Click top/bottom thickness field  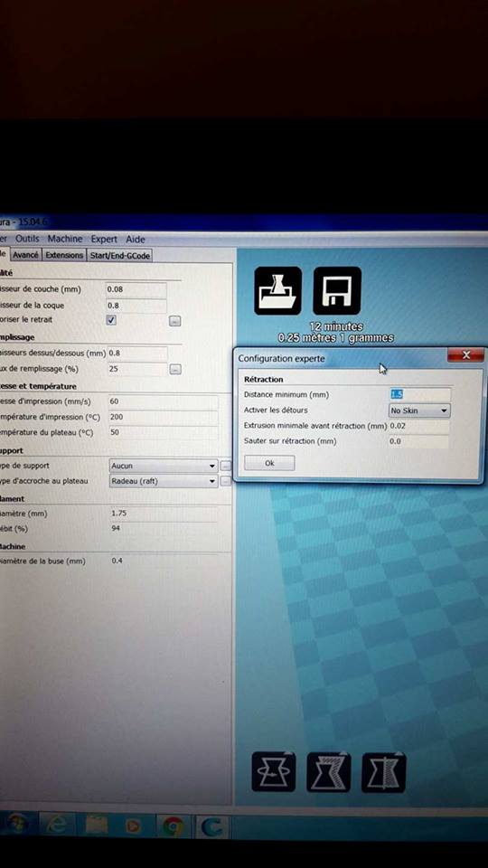tap(137, 354)
